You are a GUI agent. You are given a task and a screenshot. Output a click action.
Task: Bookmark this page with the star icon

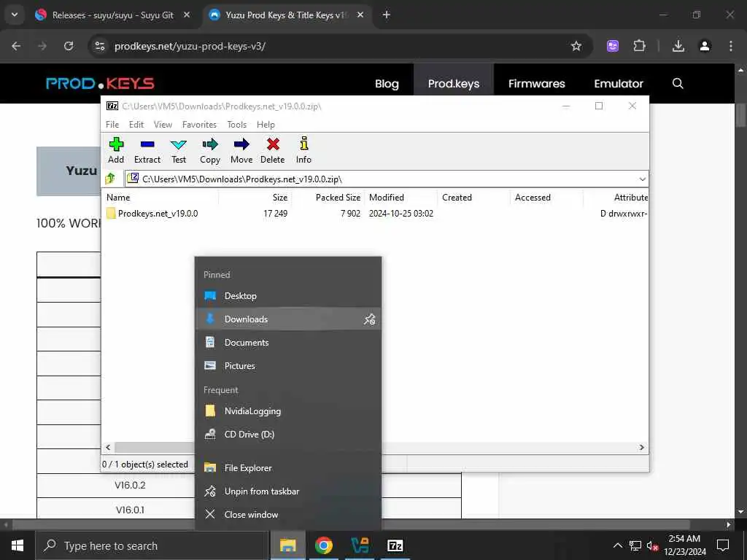576,46
